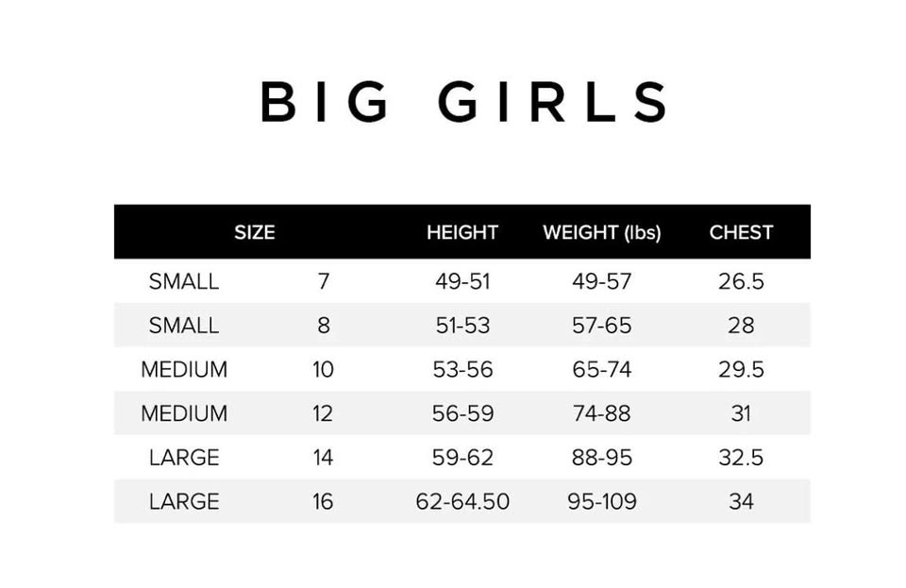Screen dimensions: 906x588
Task: Click the BIG GIRLS title heading
Action: [463, 102]
